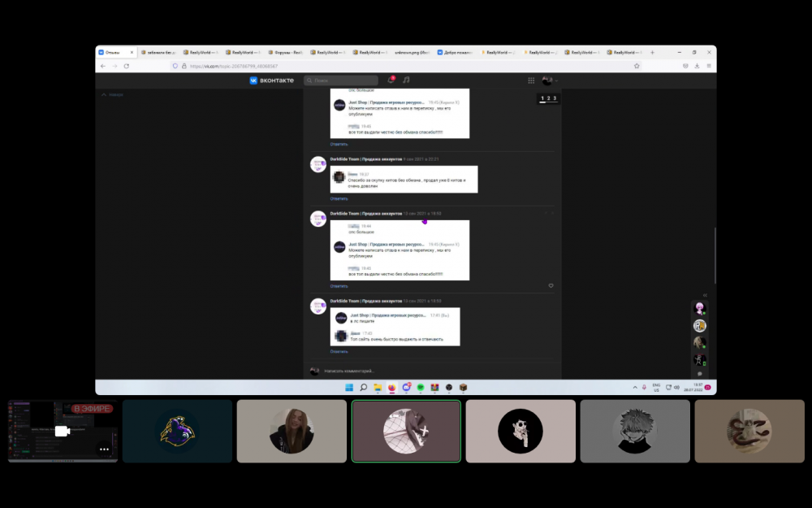Open the clock and date in the tray
812x508 pixels.
click(693, 387)
